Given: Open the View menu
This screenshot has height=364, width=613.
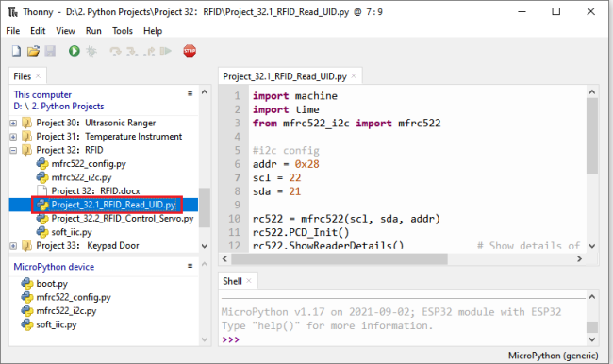Looking at the screenshot, I should pyautogui.click(x=65, y=31).
